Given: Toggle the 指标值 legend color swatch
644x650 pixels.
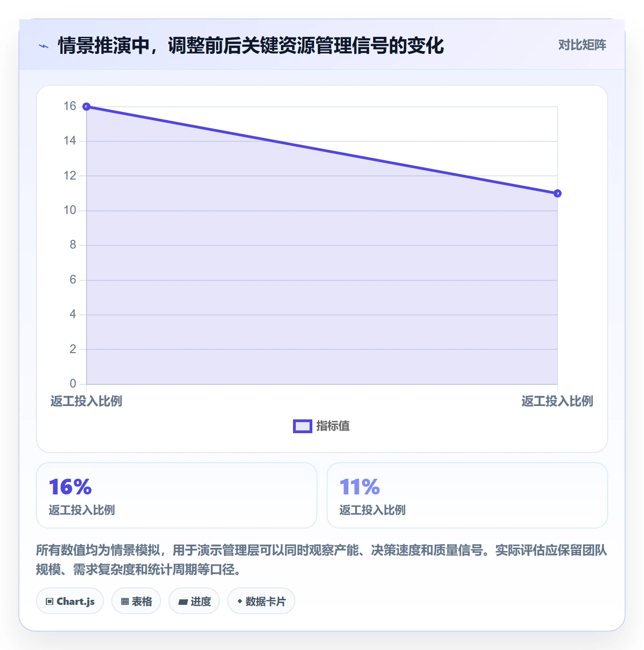Looking at the screenshot, I should (x=303, y=426).
